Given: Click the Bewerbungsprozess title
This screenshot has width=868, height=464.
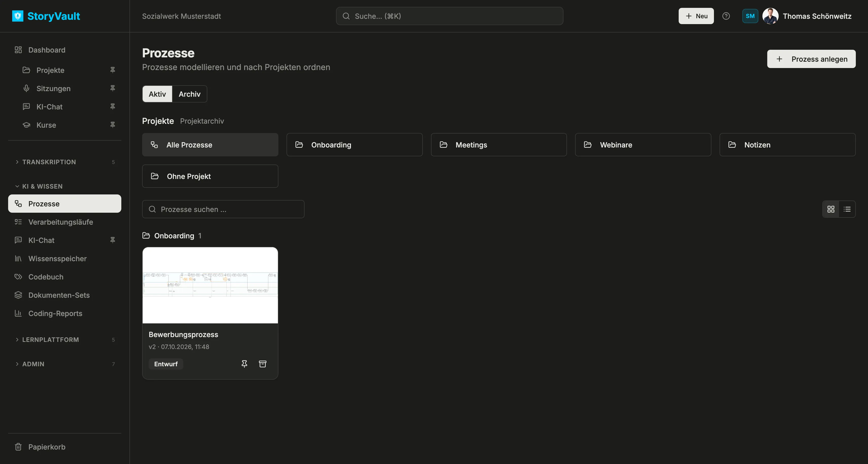Looking at the screenshot, I should (183, 334).
